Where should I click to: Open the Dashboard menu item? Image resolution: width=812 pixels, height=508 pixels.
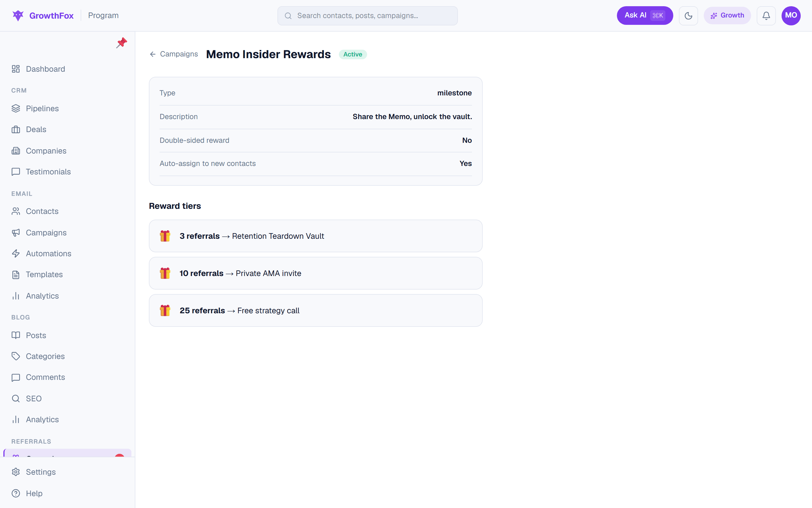pos(67,69)
